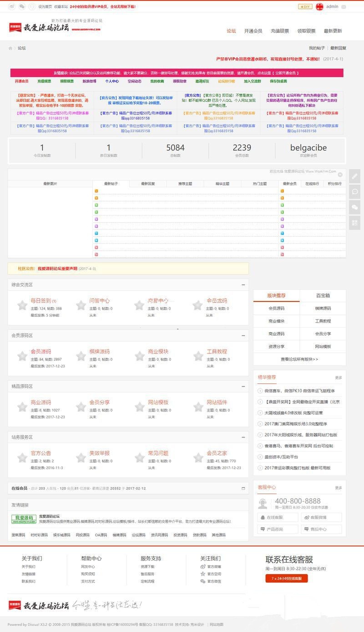Open 开通会员 in the main navigation
364x632 pixels.
pyautogui.click(x=253, y=31)
